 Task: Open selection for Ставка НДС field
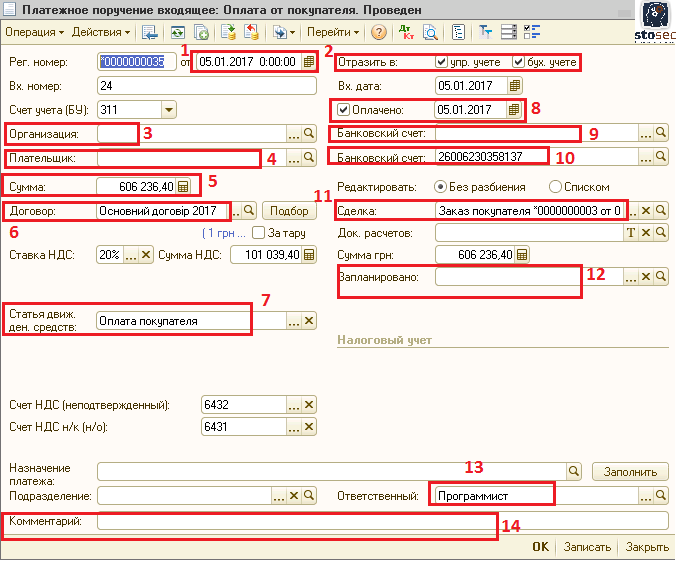coord(131,255)
